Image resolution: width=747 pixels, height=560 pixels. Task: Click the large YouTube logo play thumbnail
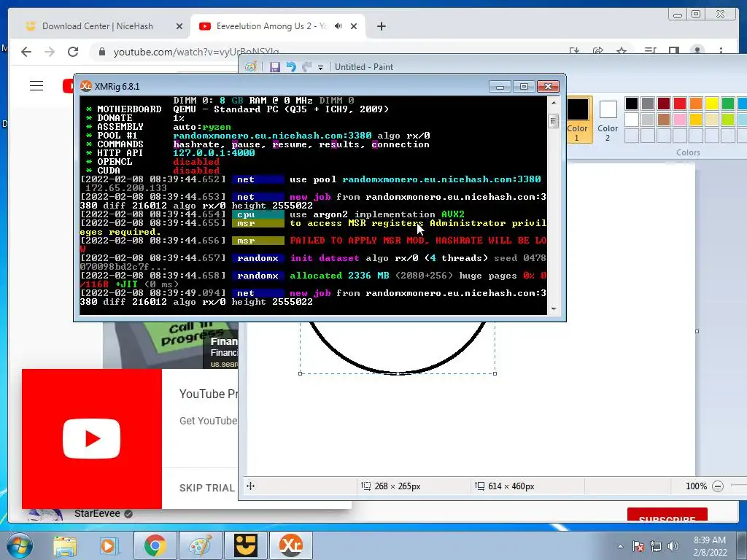[91, 438]
